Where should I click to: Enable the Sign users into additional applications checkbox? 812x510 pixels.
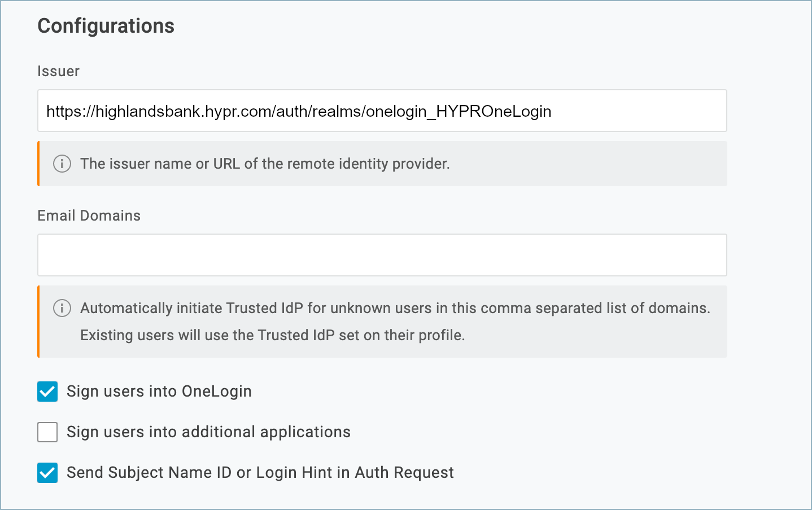click(47, 432)
